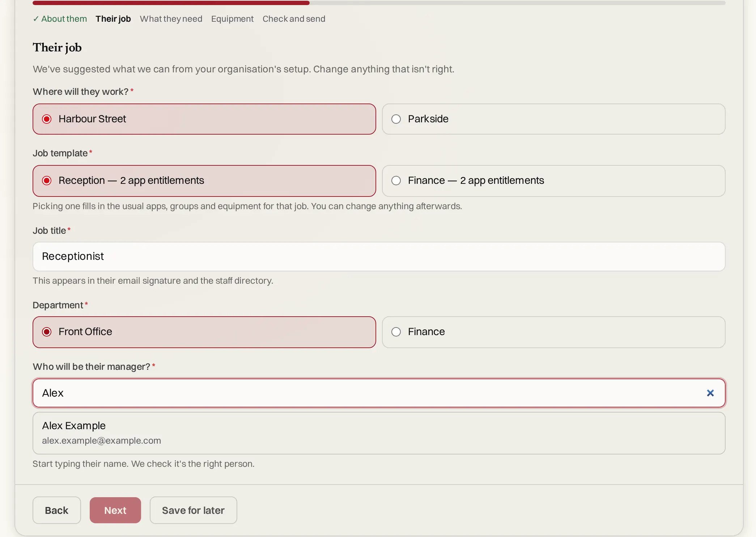756x537 pixels.
Task: Select the Harbour Street location
Action: pos(204,119)
